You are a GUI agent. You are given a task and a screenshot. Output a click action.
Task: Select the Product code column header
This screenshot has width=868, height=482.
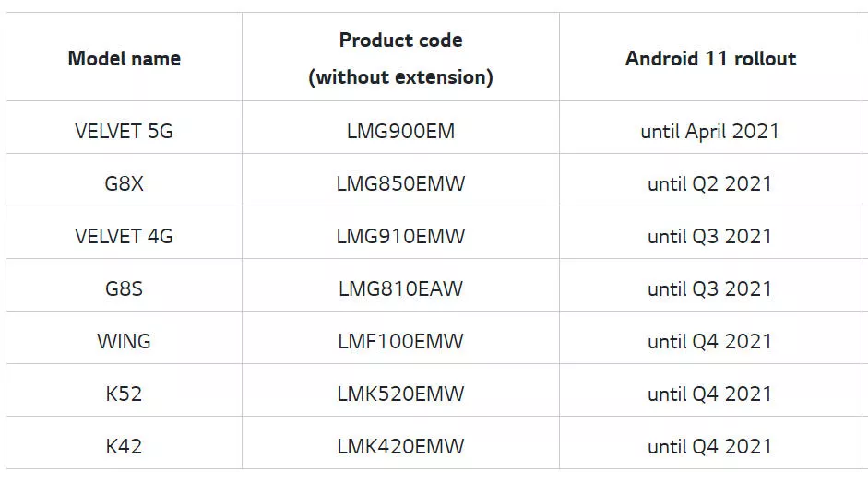pos(400,58)
